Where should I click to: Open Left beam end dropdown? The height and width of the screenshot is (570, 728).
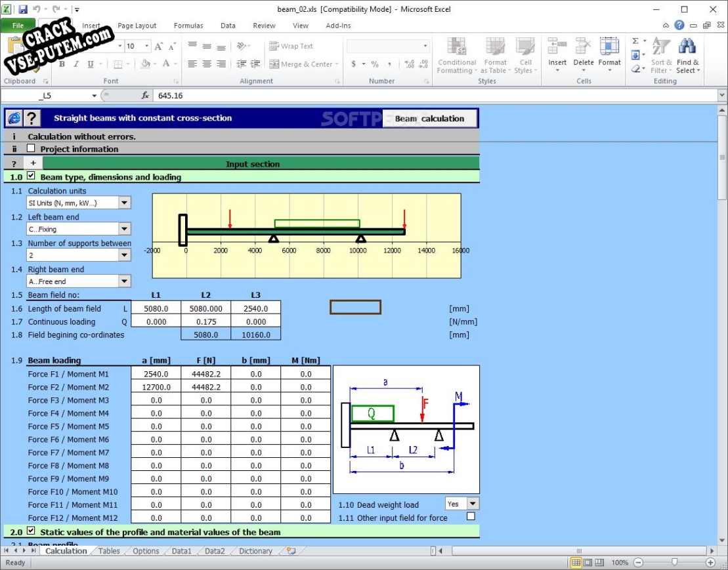click(x=125, y=229)
